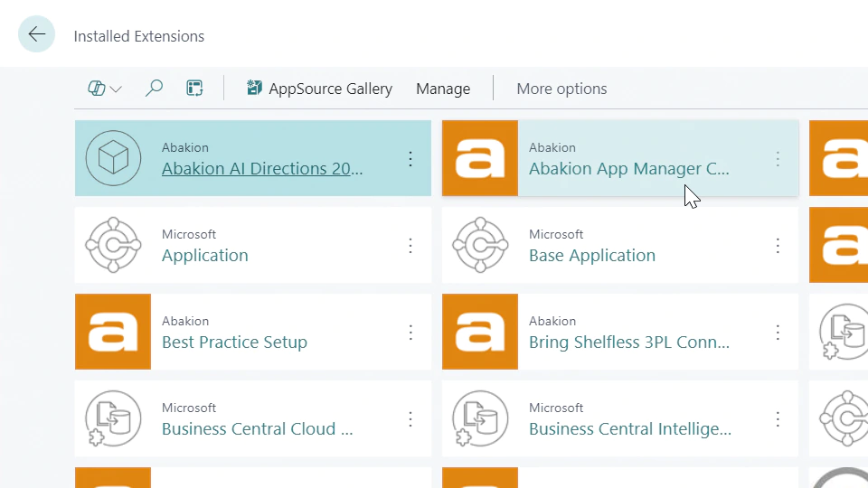Click the Business Central Cloud icon
The width and height of the screenshot is (868, 488).
(114, 418)
